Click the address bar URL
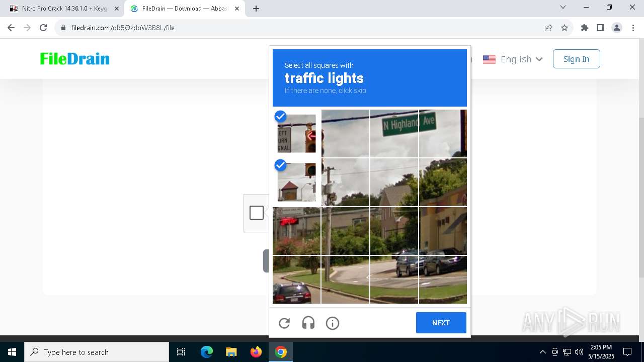644x362 pixels. tap(123, 28)
